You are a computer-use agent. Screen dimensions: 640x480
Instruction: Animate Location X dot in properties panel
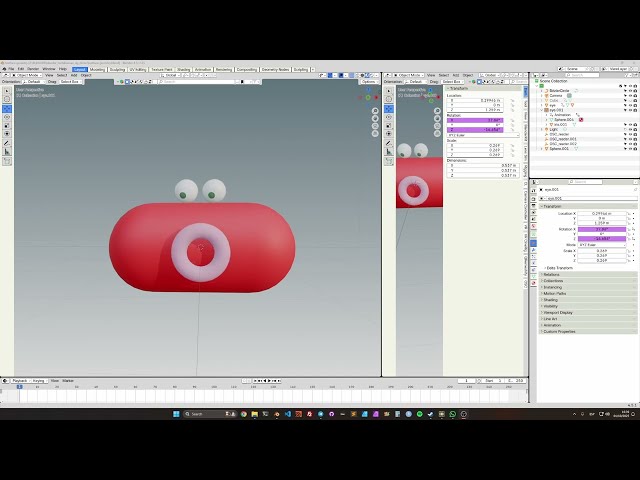point(634,213)
